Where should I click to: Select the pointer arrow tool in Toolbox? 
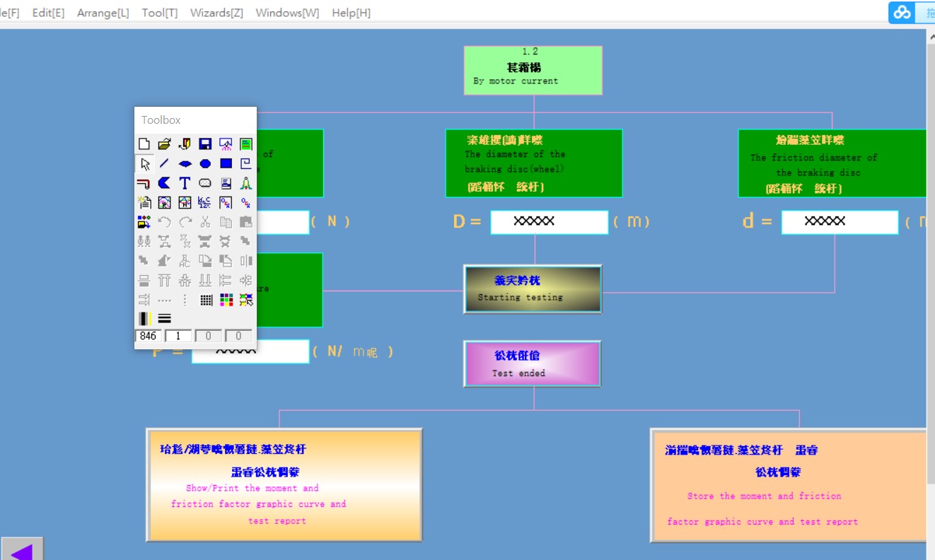click(x=145, y=164)
